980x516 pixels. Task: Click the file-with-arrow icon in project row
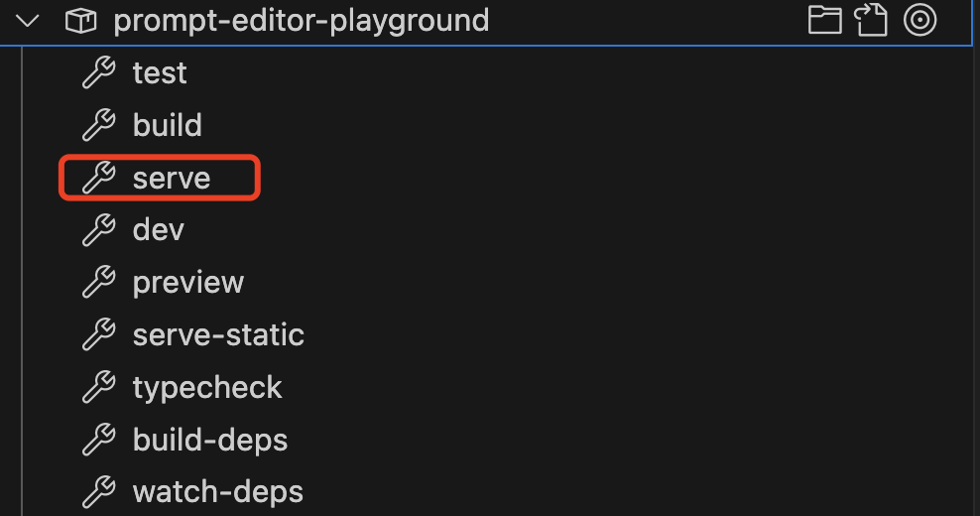872,21
